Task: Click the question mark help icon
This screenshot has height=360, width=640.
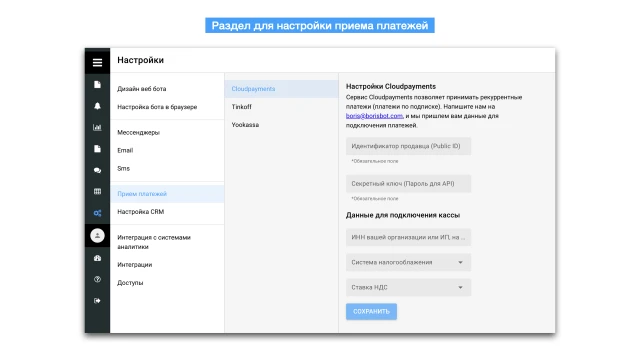Action: point(97,280)
